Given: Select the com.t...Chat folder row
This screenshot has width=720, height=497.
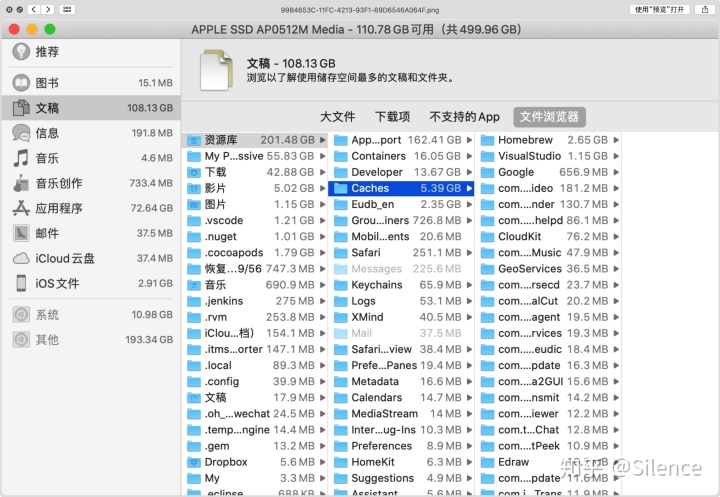Looking at the screenshot, I should tap(549, 430).
